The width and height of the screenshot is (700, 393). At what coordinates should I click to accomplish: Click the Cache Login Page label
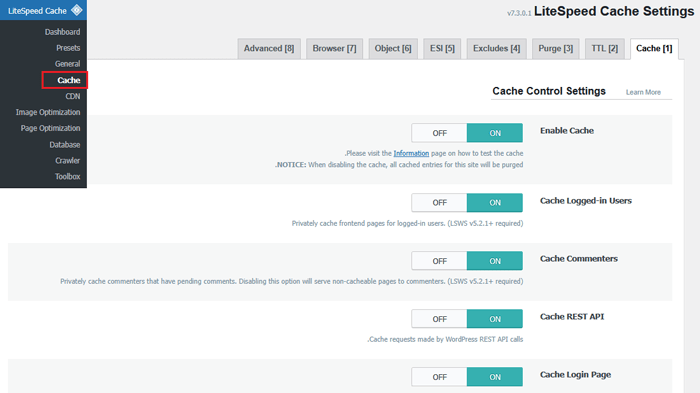pos(575,375)
